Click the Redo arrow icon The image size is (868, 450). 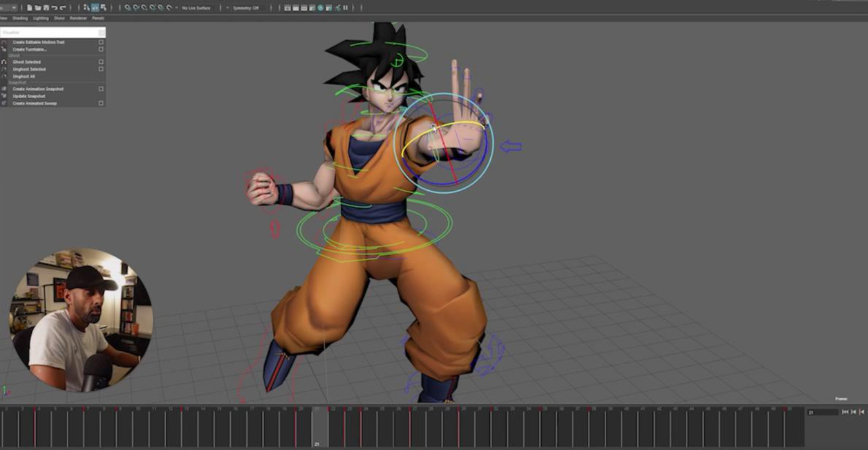tap(63, 8)
